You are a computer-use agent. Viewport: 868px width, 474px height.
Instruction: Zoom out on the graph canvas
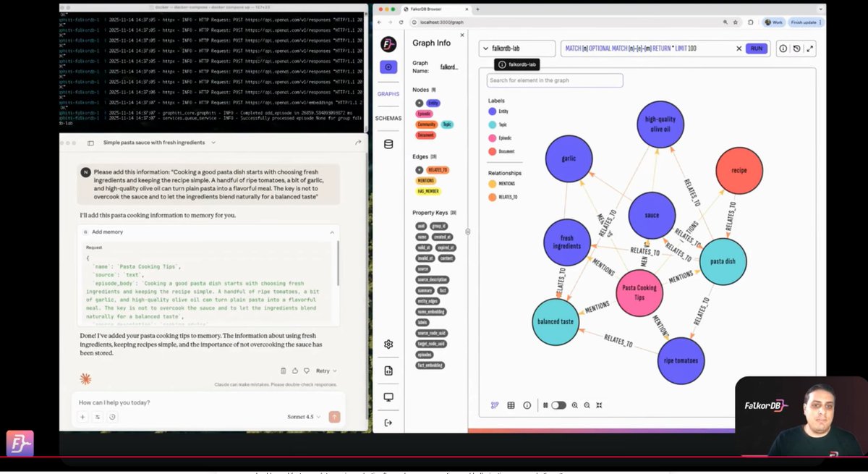(587, 405)
